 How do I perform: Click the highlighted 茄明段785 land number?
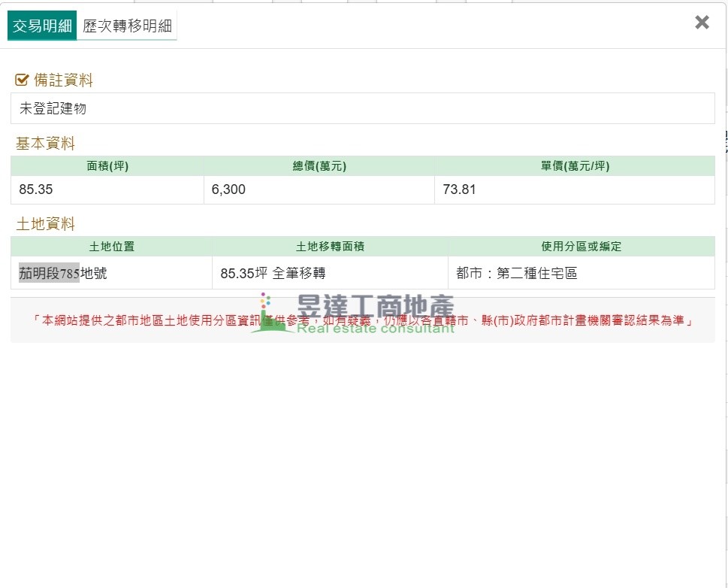(x=49, y=274)
